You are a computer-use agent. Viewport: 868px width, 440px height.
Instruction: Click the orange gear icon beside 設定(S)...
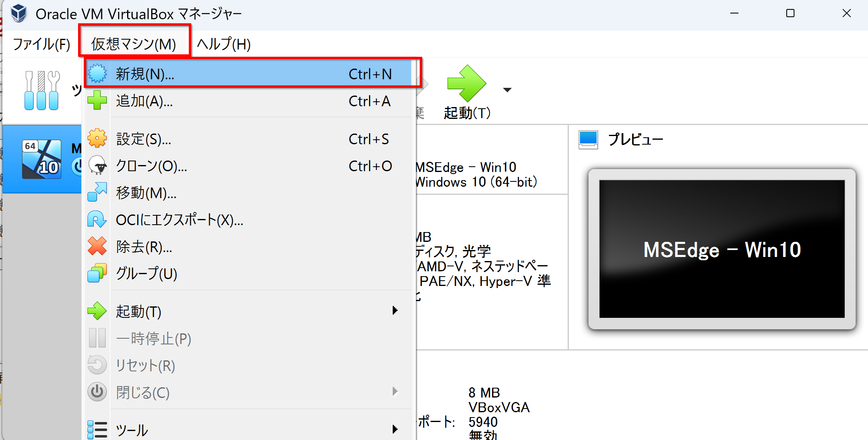point(97,138)
